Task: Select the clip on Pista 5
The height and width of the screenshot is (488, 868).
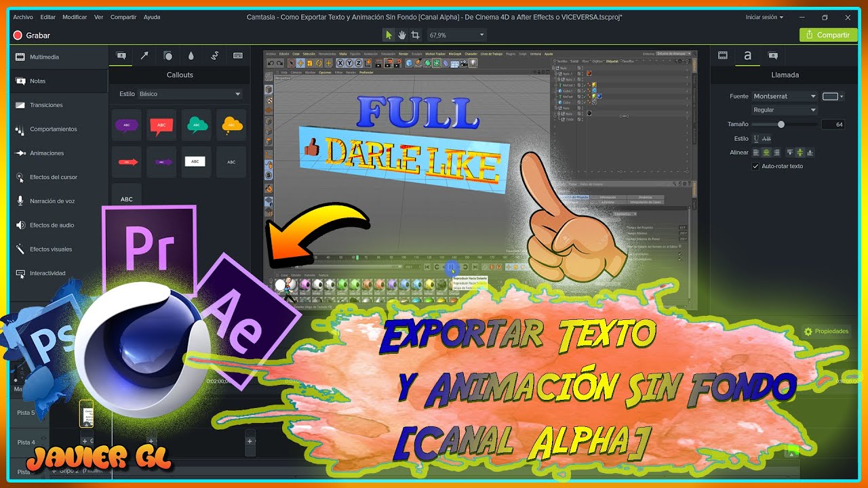Action: 86,413
